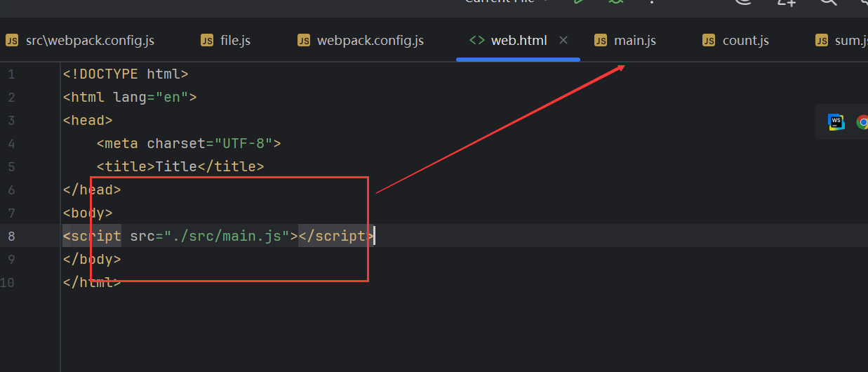868x372 pixels.
Task: Click the charset="UTF-8" meta attribute
Action: coord(210,143)
